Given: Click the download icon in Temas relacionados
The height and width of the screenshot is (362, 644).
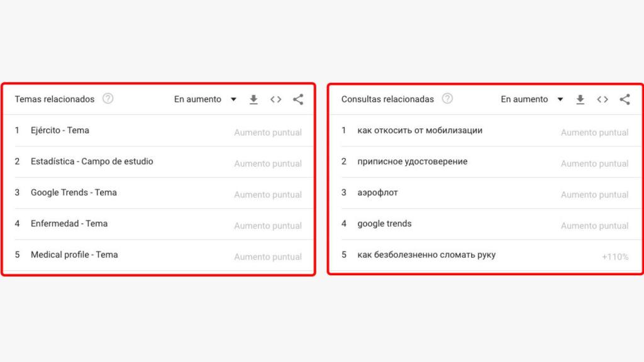Looking at the screenshot, I should pyautogui.click(x=253, y=99).
